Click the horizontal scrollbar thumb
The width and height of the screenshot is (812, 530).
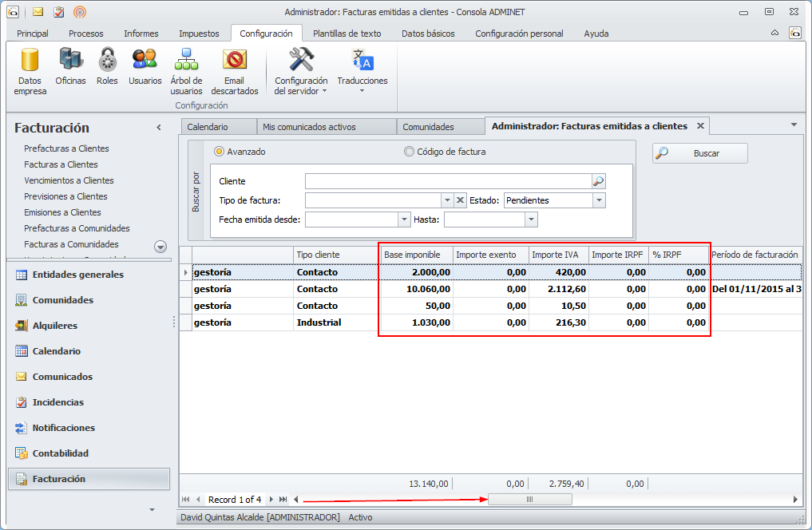(x=529, y=499)
